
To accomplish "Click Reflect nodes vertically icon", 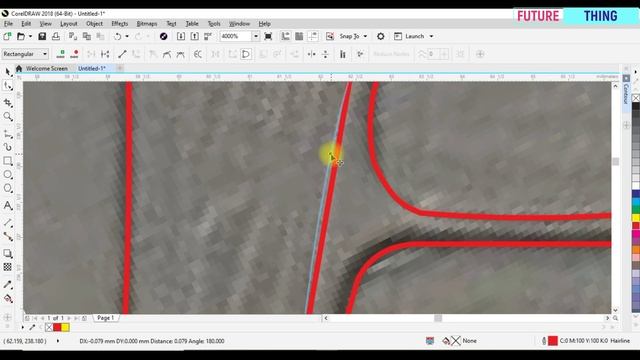I will [x=325, y=54].
